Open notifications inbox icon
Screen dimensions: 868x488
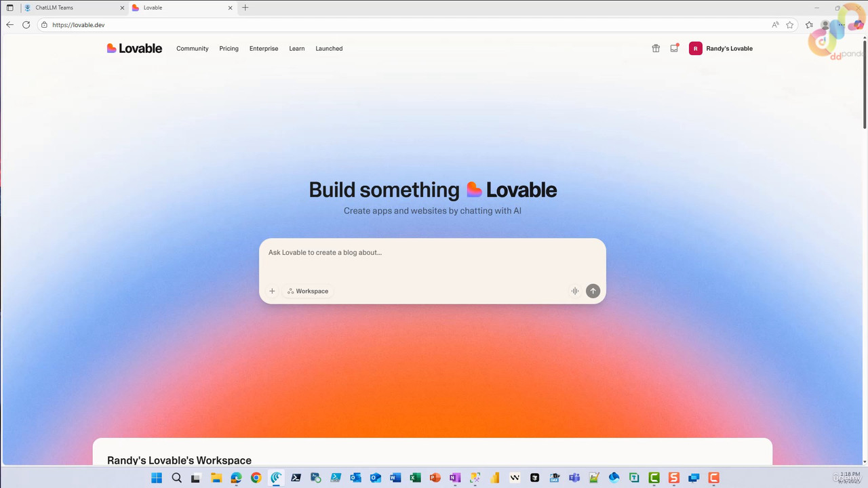(x=674, y=48)
